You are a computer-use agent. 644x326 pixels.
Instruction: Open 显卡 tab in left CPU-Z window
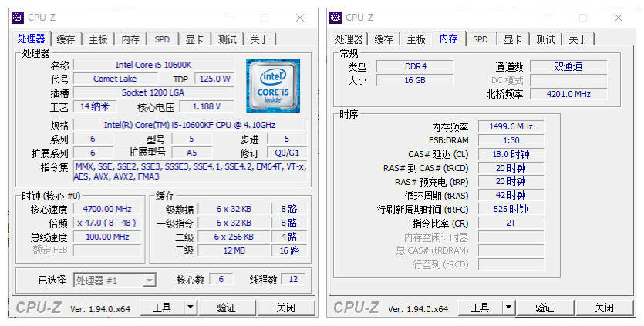point(194,39)
